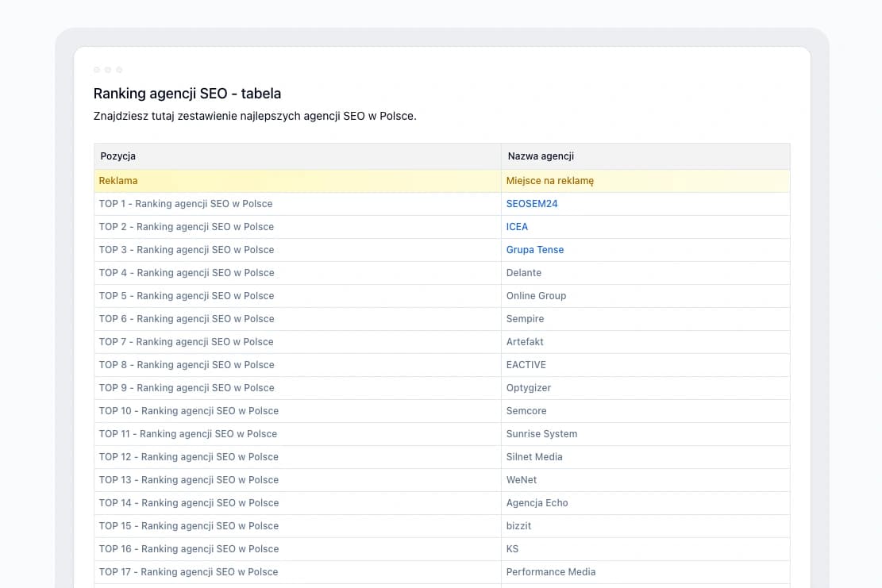Viewport: 882px width, 588px height.
Task: Click the TOP 1 ranking position cell
Action: (186, 204)
